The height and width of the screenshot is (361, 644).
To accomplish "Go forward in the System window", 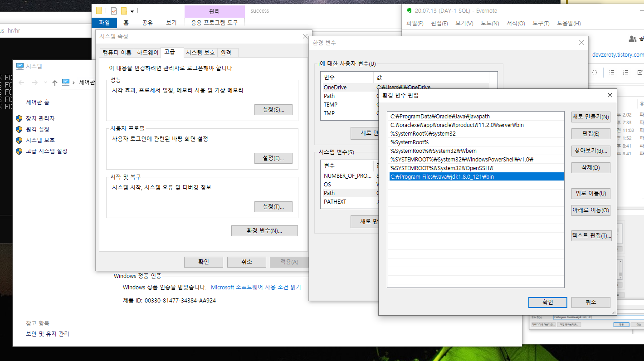I will click(34, 83).
